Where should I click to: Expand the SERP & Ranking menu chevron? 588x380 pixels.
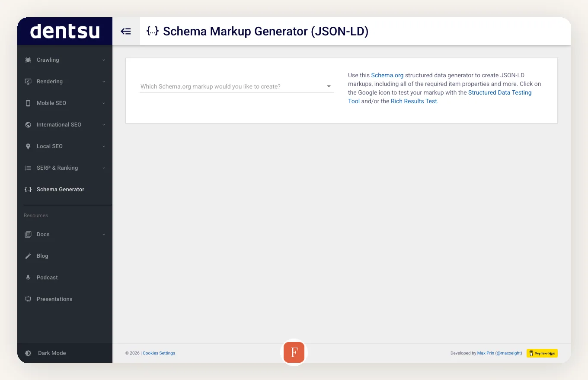[x=104, y=168]
